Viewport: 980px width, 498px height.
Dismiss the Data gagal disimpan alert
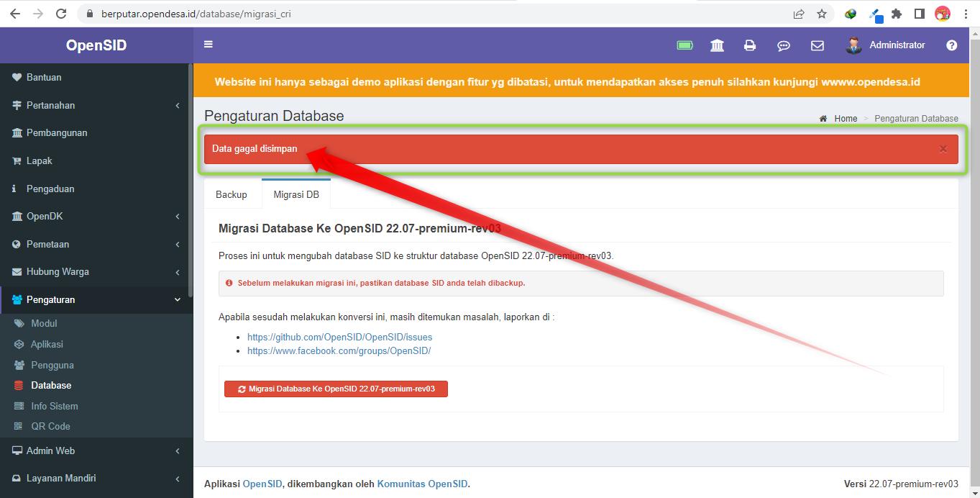click(943, 148)
